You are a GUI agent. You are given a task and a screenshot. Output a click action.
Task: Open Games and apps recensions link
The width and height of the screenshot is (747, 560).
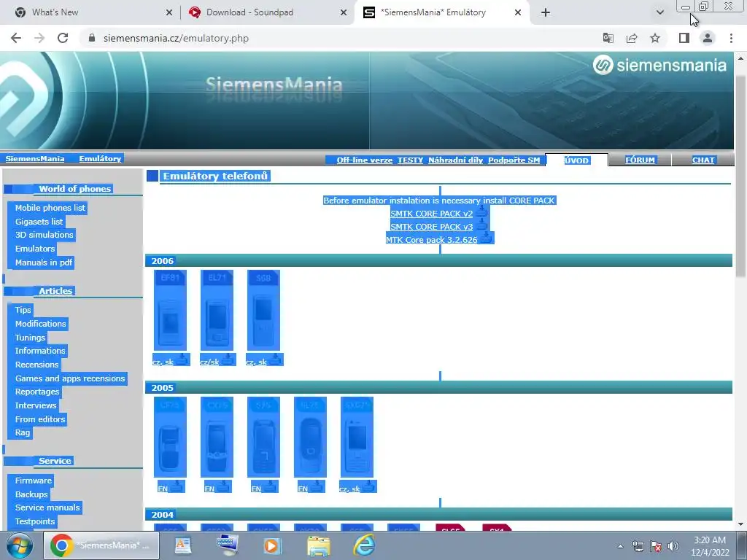click(70, 378)
